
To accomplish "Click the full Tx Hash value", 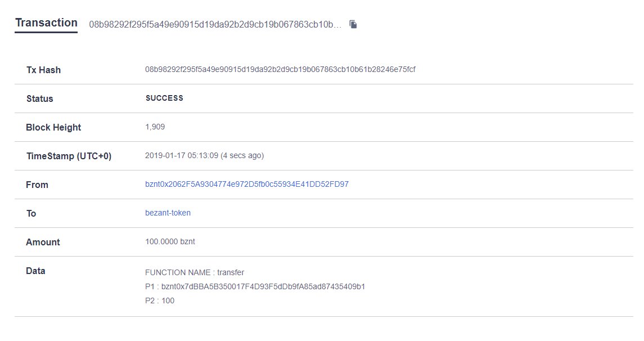I will (x=280, y=69).
